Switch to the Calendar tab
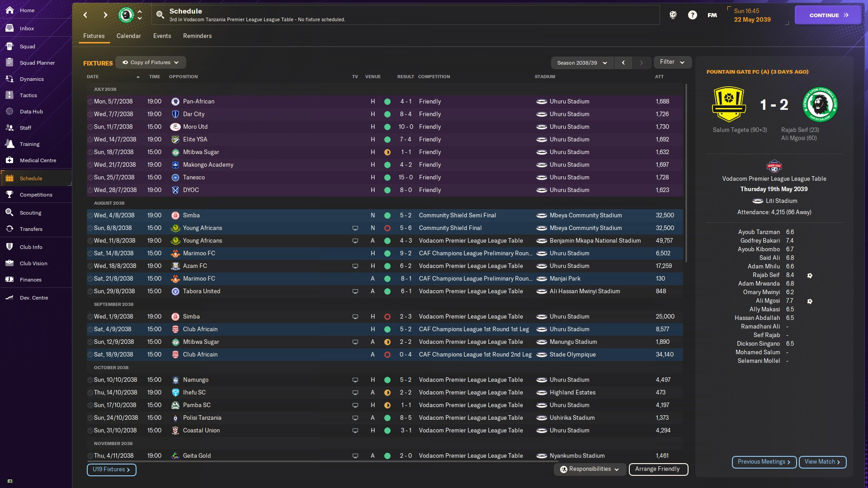 (128, 36)
